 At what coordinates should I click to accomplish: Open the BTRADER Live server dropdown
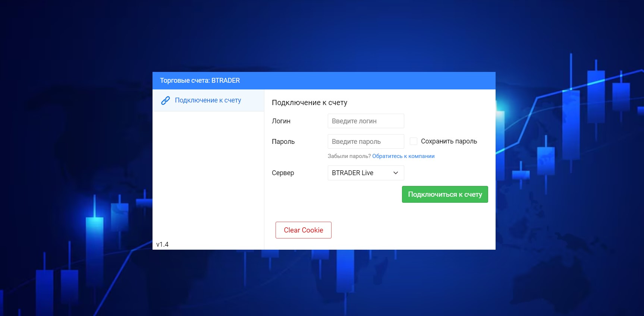(x=366, y=173)
